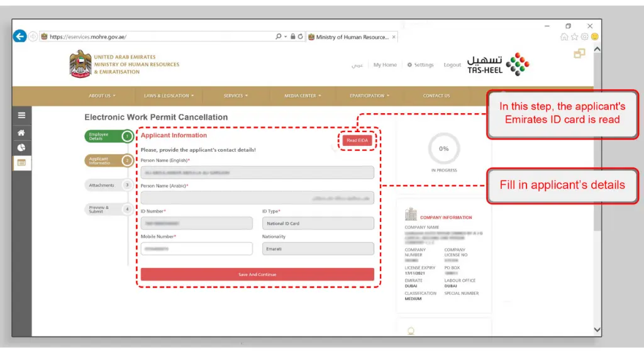Click the smiley feedback icon
This screenshot has width=644, height=351.
tap(595, 37)
